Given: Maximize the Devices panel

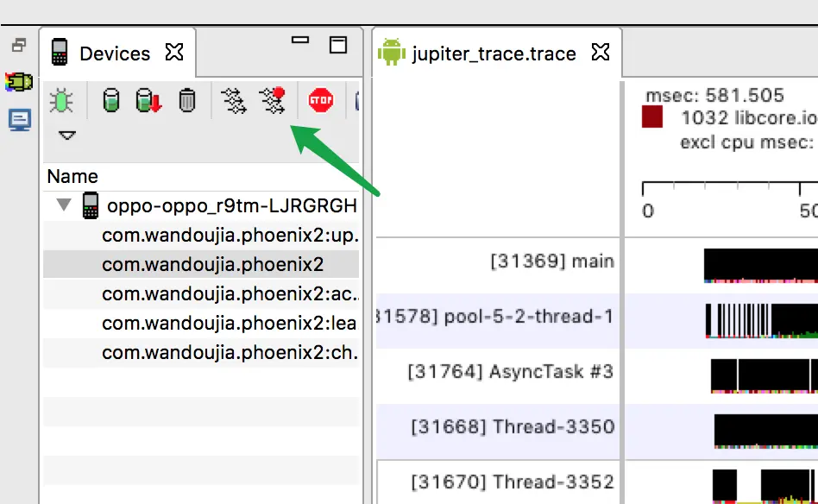Looking at the screenshot, I should point(338,45).
